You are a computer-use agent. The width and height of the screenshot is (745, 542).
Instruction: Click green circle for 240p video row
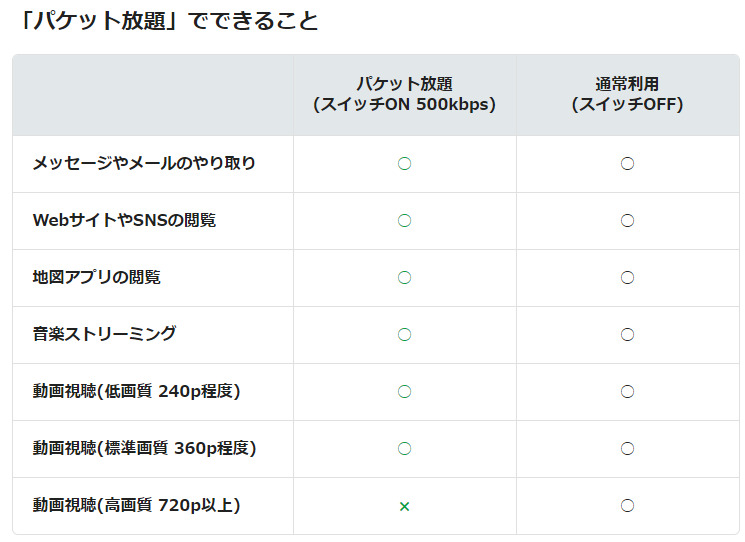404,391
